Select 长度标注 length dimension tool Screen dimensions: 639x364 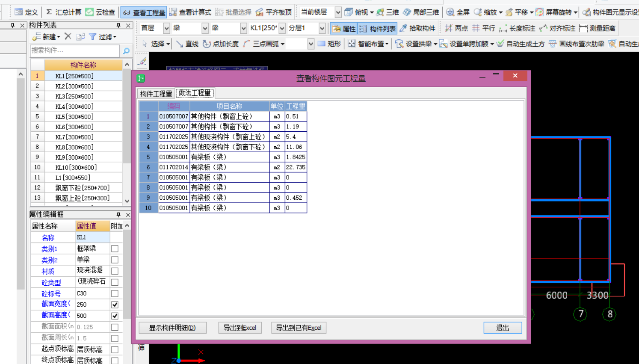pyautogui.click(x=517, y=28)
